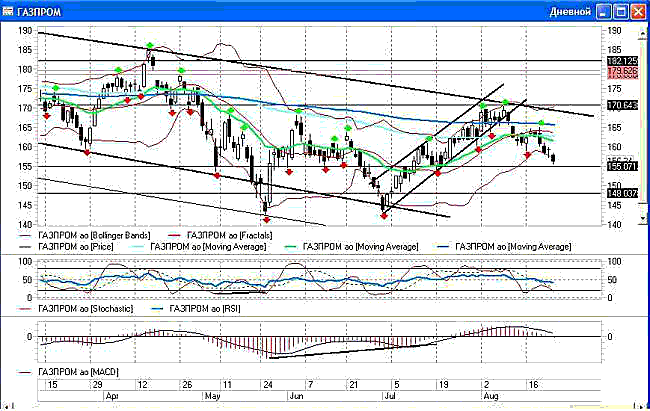Image resolution: width=650 pixels, height=411 pixels.
Task: Click the date label 15 on time axis
Action: [52, 385]
